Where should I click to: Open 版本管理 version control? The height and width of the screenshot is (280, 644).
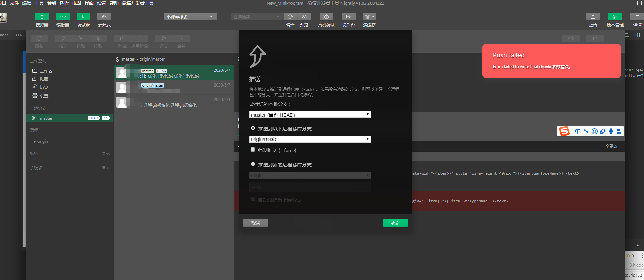pyautogui.click(x=615, y=17)
